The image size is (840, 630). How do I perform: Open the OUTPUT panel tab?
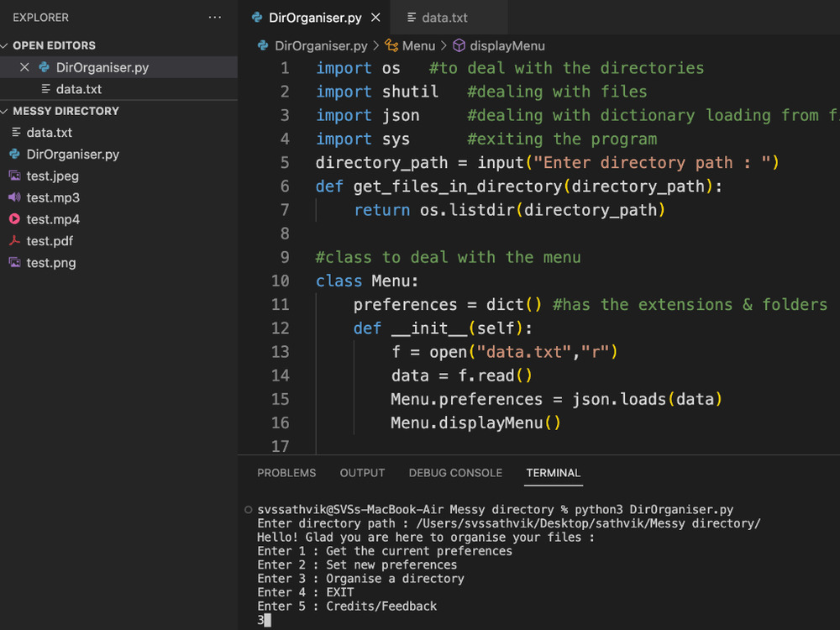(x=362, y=473)
